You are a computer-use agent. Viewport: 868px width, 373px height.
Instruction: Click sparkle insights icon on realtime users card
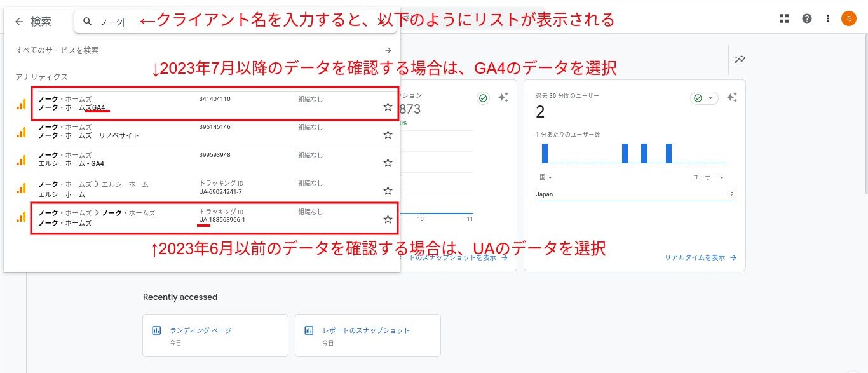[x=732, y=98]
